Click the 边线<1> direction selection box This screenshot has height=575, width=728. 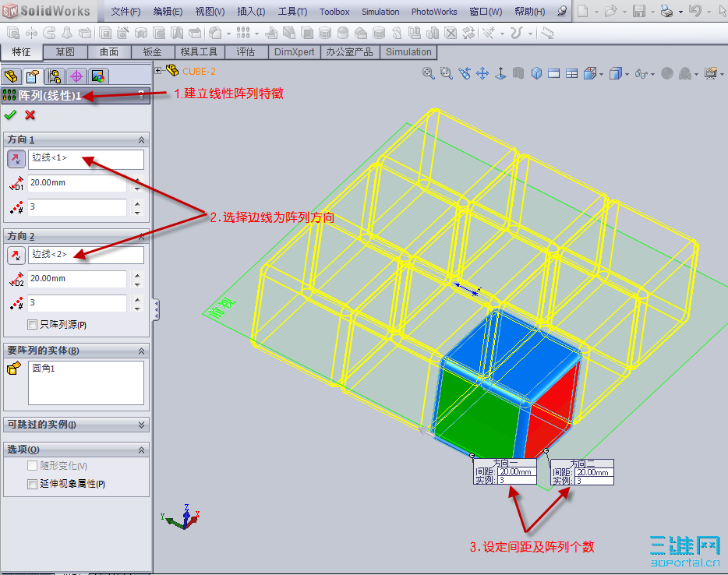86,159
